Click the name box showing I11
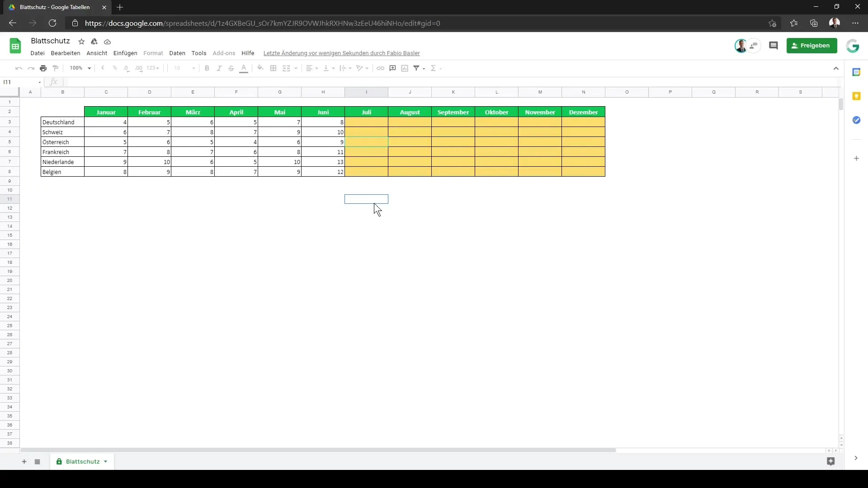 click(21, 82)
